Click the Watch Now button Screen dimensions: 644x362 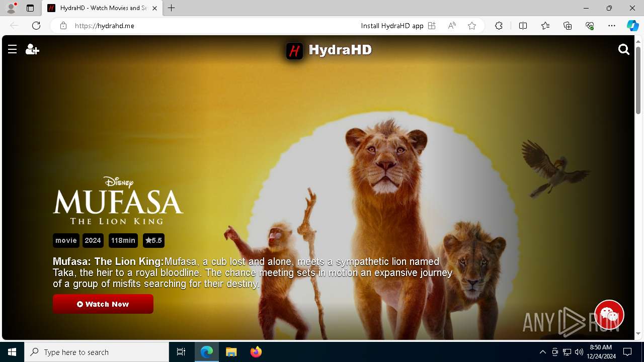[x=103, y=304]
